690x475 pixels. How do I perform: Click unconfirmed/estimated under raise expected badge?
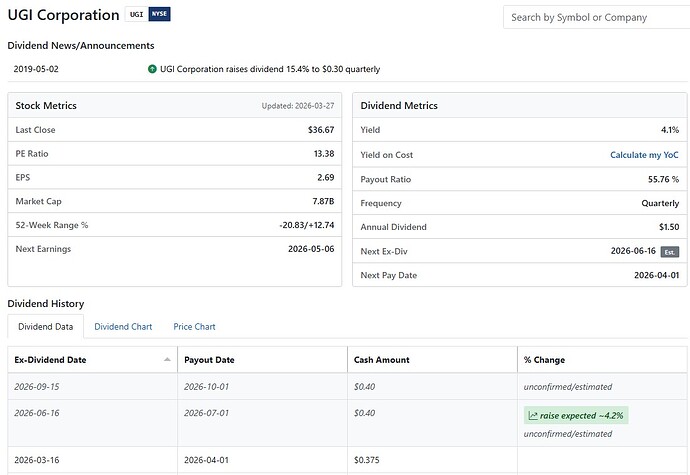click(x=568, y=434)
